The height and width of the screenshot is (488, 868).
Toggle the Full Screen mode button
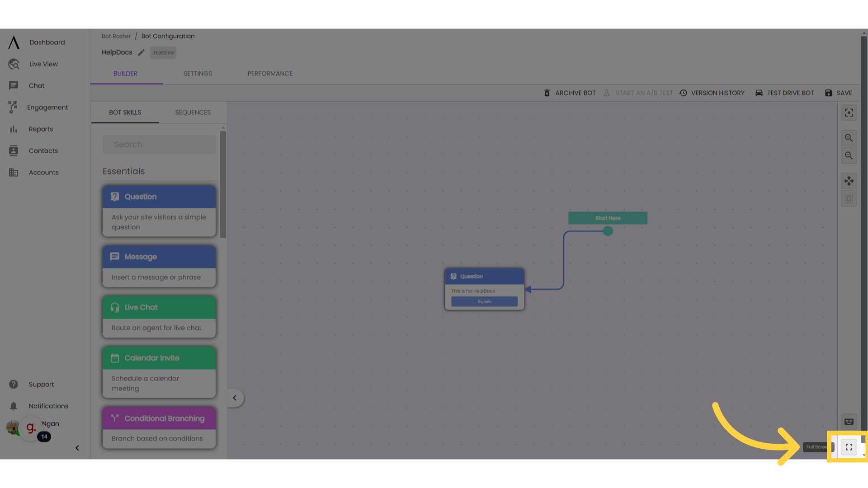tap(849, 447)
